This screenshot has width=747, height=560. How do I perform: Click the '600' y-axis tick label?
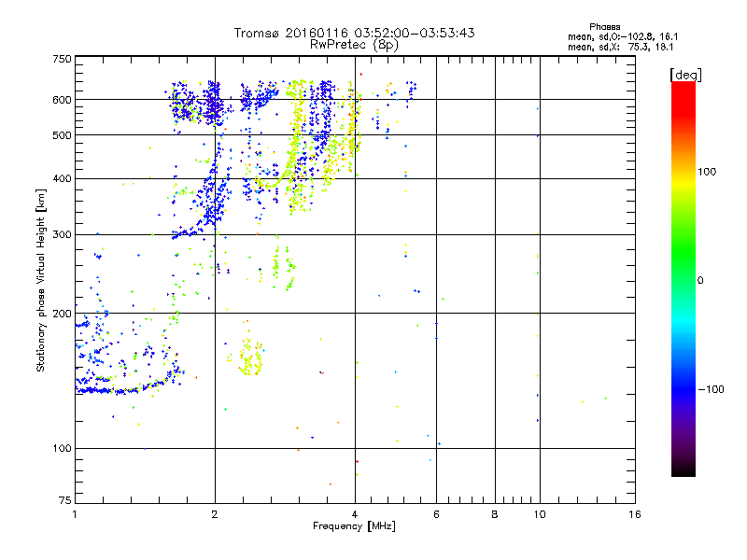point(62,100)
